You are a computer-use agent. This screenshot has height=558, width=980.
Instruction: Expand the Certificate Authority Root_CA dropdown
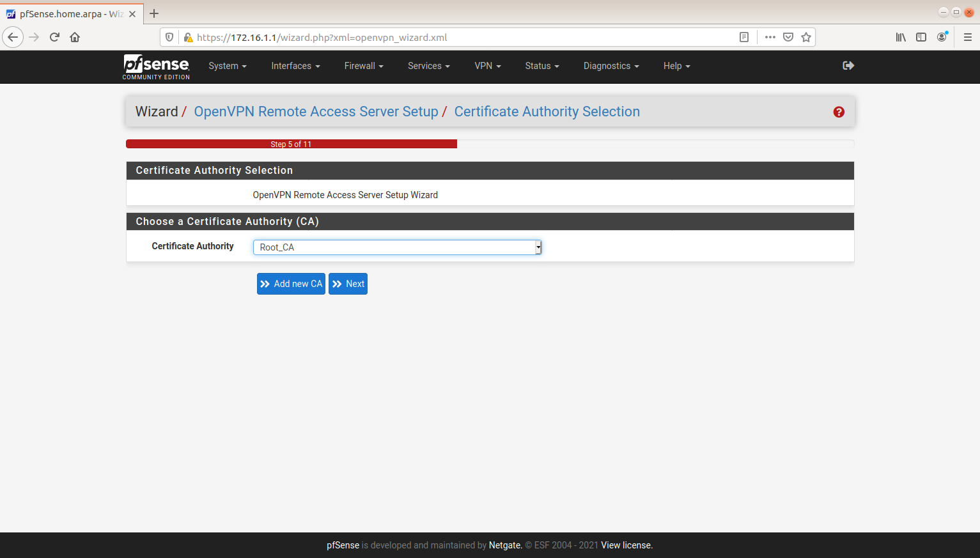(397, 247)
